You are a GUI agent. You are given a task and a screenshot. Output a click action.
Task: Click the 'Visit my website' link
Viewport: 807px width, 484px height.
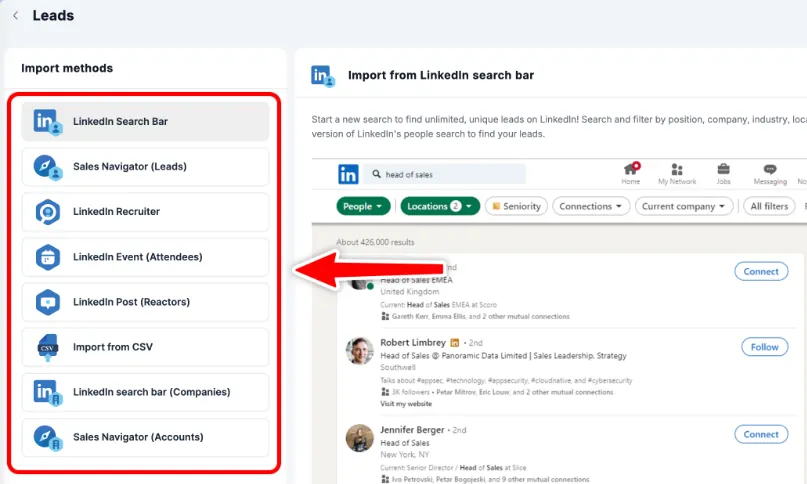(x=406, y=404)
